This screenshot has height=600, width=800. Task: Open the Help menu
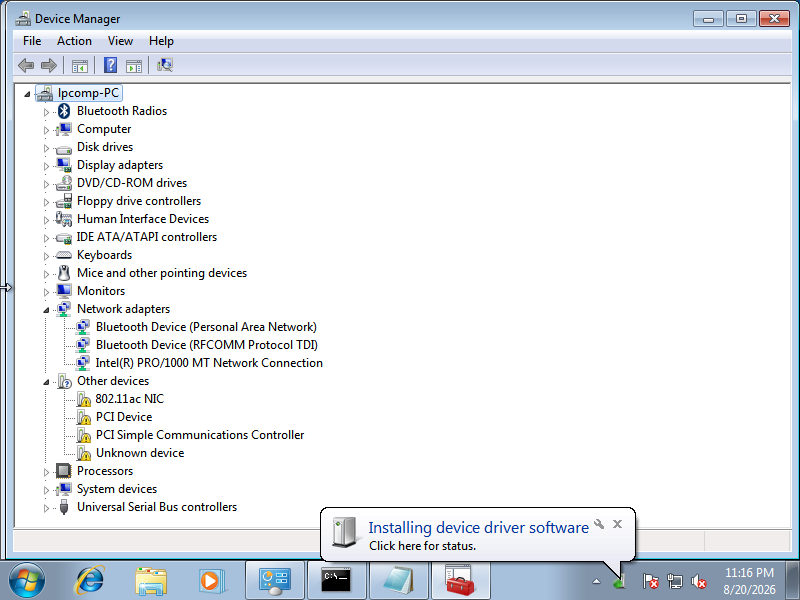click(x=161, y=41)
